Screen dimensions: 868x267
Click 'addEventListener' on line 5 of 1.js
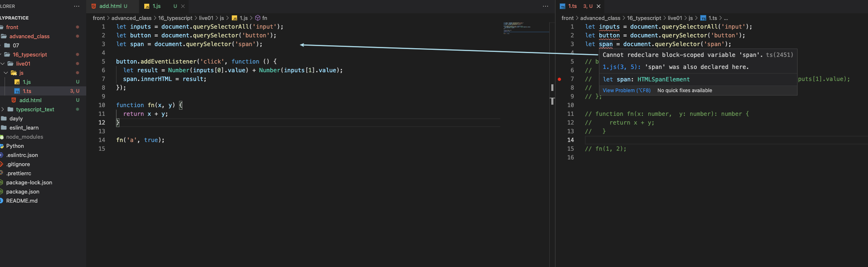[x=168, y=61]
